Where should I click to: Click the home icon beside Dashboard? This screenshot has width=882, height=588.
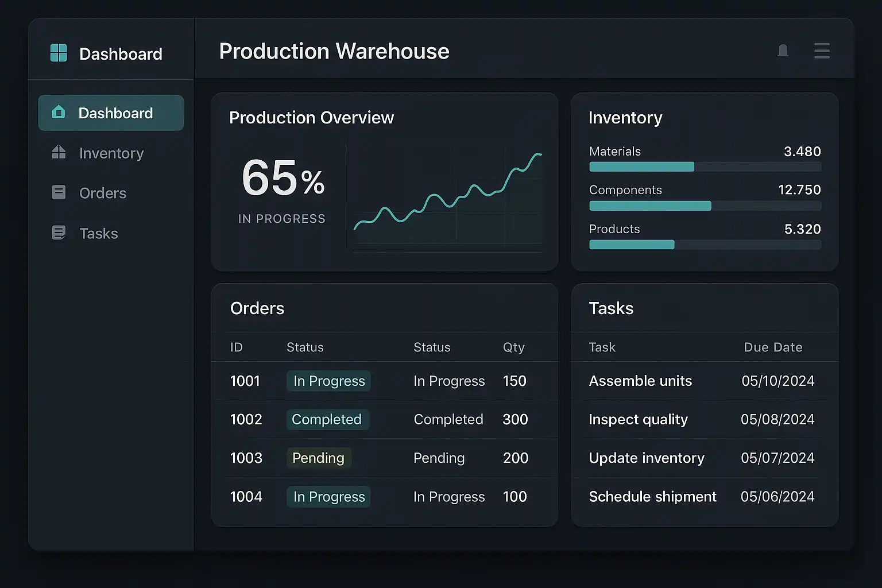click(59, 113)
